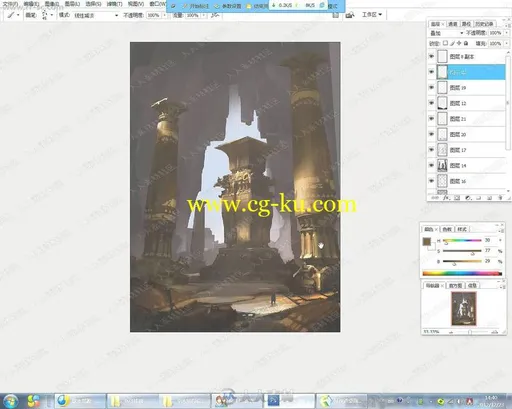The height and width of the screenshot is (409, 512).
Task: Open the Filter (滤镜) menu
Action: click(x=114, y=4)
